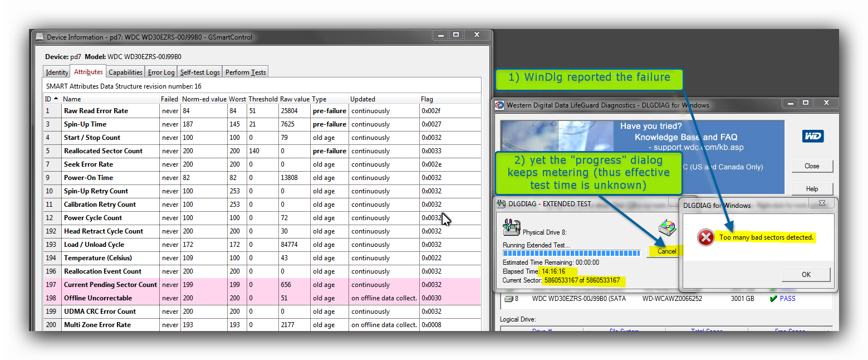The height and width of the screenshot is (360, 868).
Task: Maximize the GSmartControl Device Information window
Action: 456,35
